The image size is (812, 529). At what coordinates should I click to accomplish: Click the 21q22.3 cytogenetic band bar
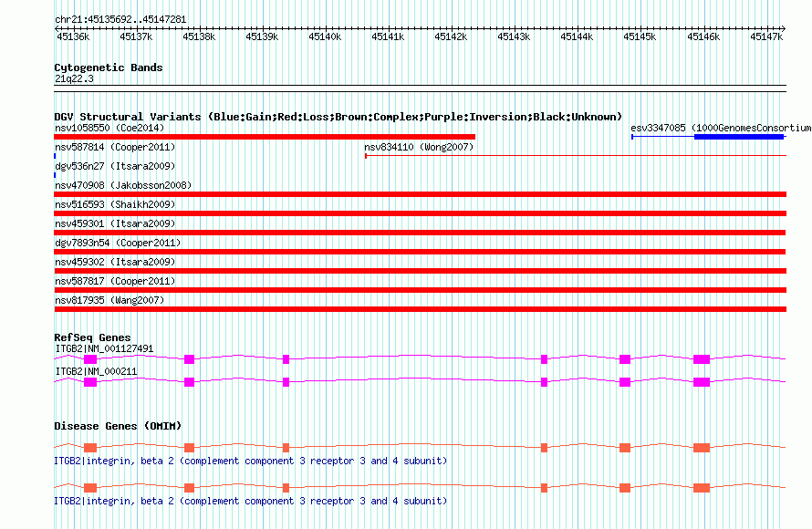tap(420, 88)
